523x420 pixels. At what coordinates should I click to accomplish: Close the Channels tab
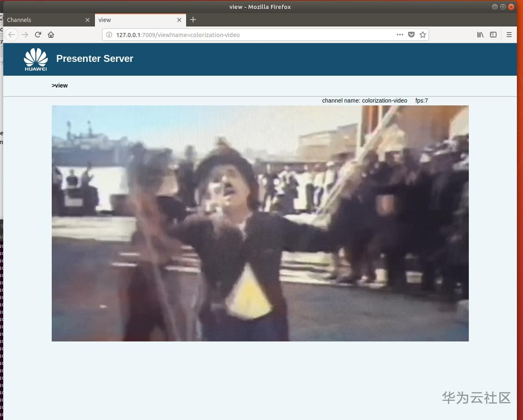(88, 20)
